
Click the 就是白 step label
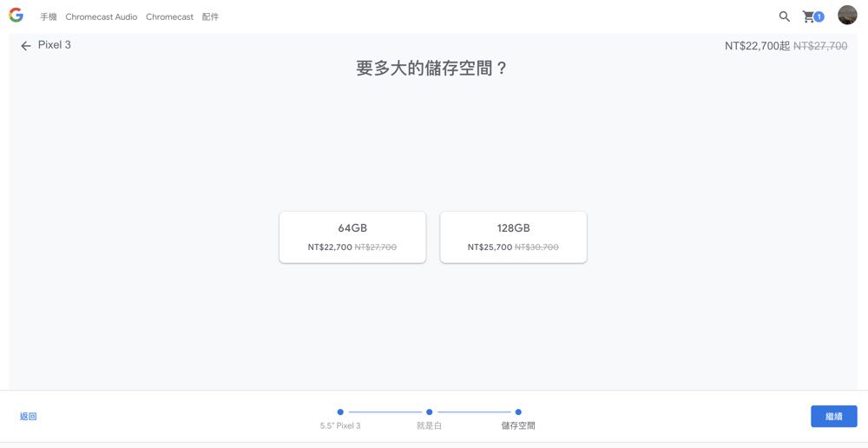[429, 425]
